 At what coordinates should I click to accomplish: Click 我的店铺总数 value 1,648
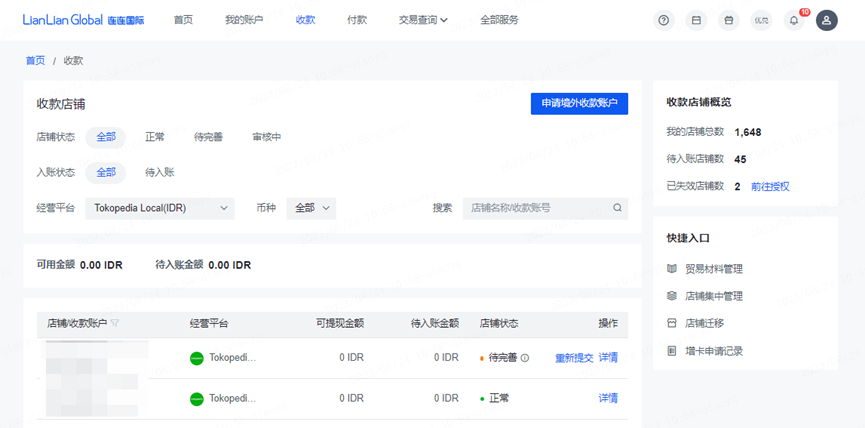(x=748, y=132)
